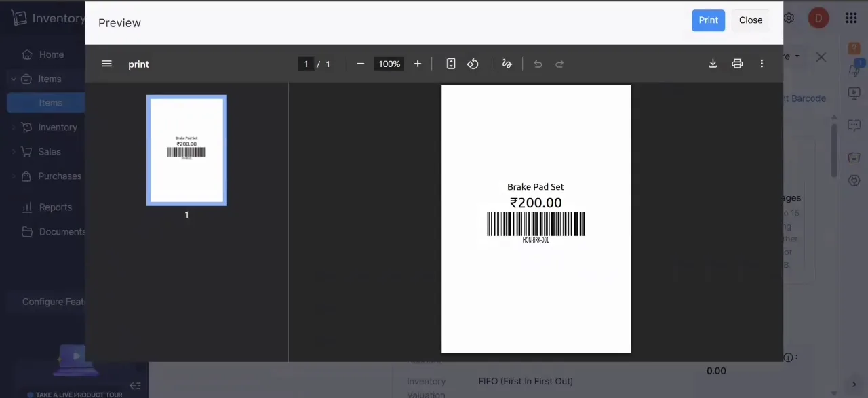Download the barcode PDF
This screenshot has width=868, height=398.
coord(713,64)
